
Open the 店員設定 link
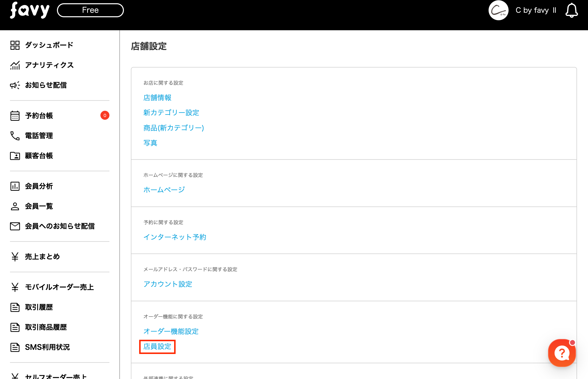157,346
